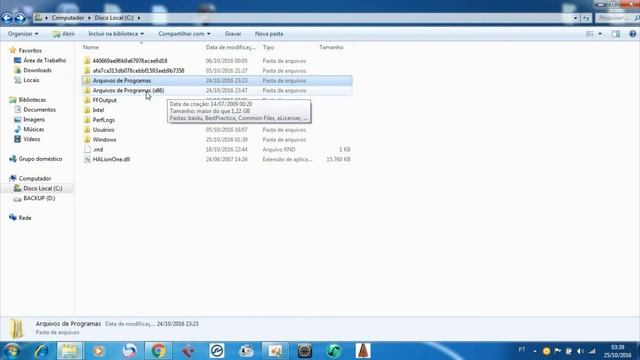Open the address bar history dropdown arrow
Screen dimensions: 640x360
[575, 18]
